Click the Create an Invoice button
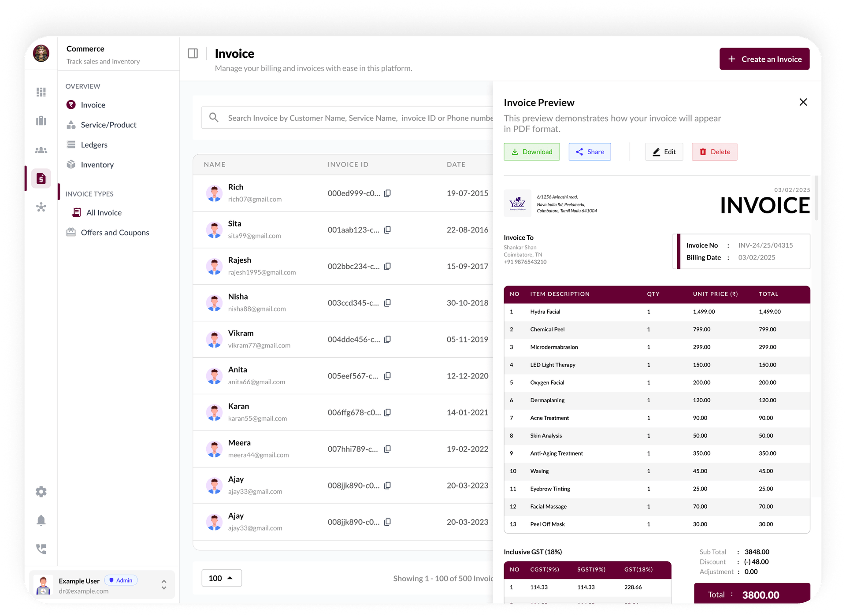This screenshot has height=616, width=846. (x=764, y=59)
